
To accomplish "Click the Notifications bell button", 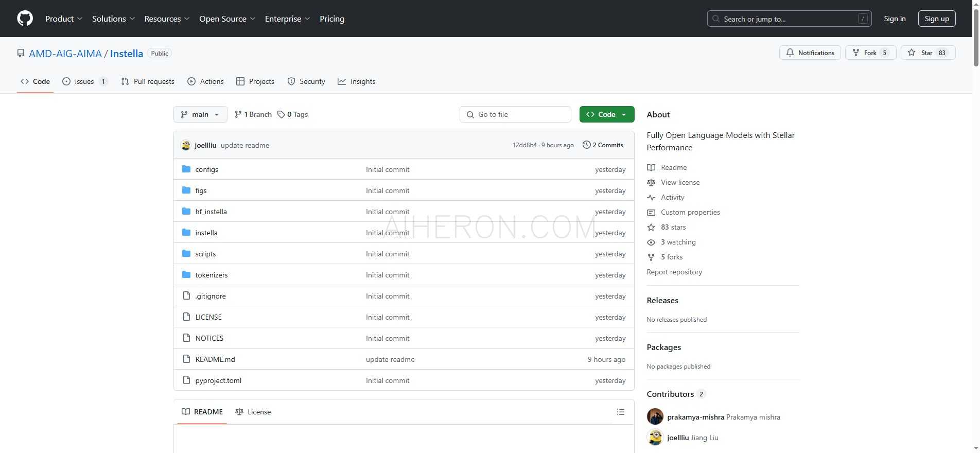I will [x=810, y=53].
